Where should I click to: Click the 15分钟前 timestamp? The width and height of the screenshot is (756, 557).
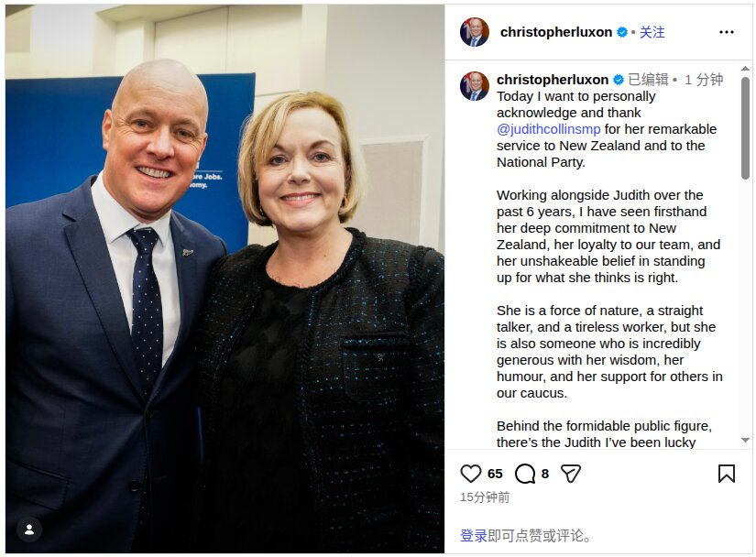tap(485, 497)
